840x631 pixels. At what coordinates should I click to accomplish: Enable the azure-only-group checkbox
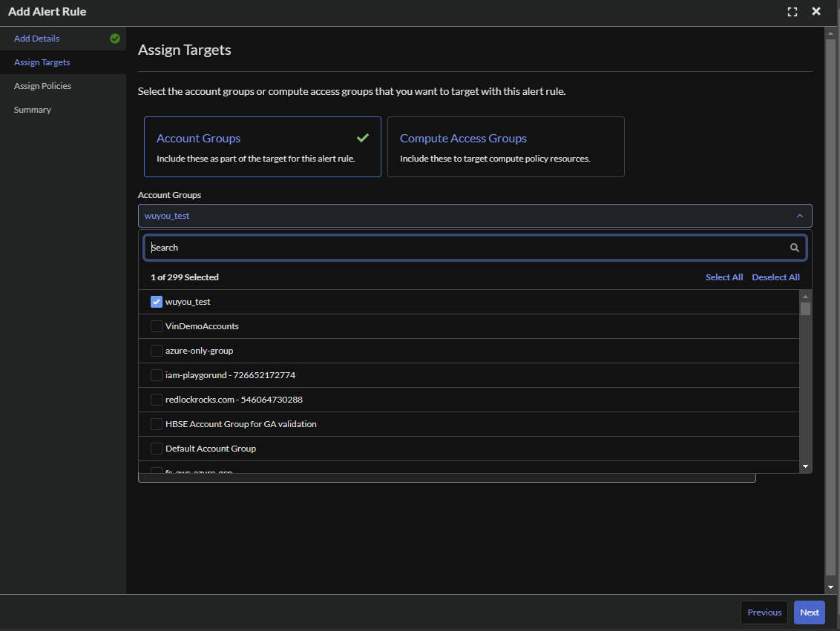pos(157,350)
